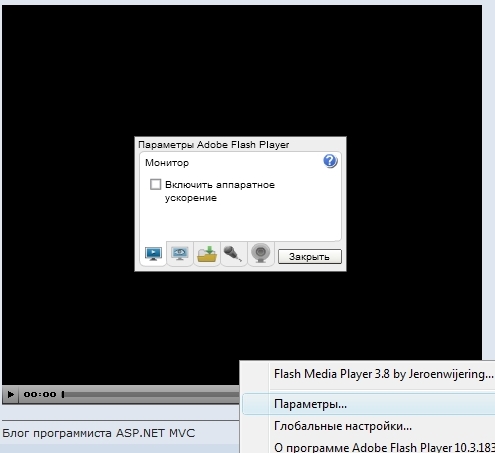Click the 00:00 elapsed time display
The width and height of the screenshot is (495, 453).
point(40,394)
